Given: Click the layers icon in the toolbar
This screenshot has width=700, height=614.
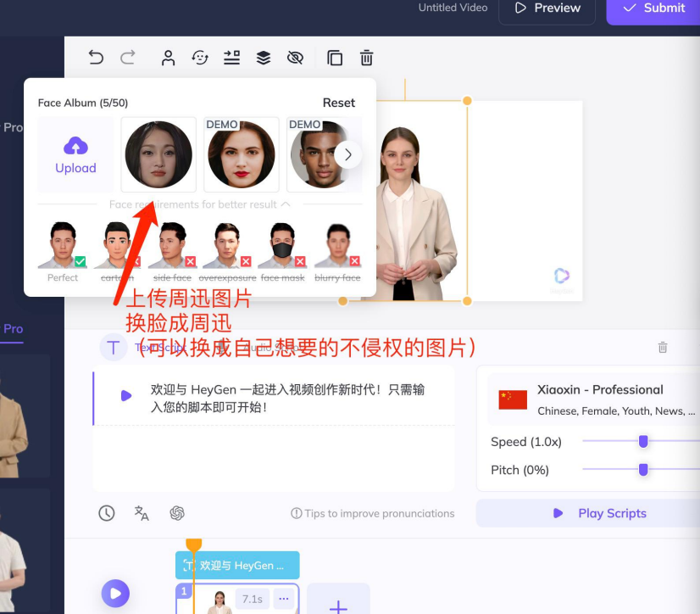Looking at the screenshot, I should [x=263, y=58].
